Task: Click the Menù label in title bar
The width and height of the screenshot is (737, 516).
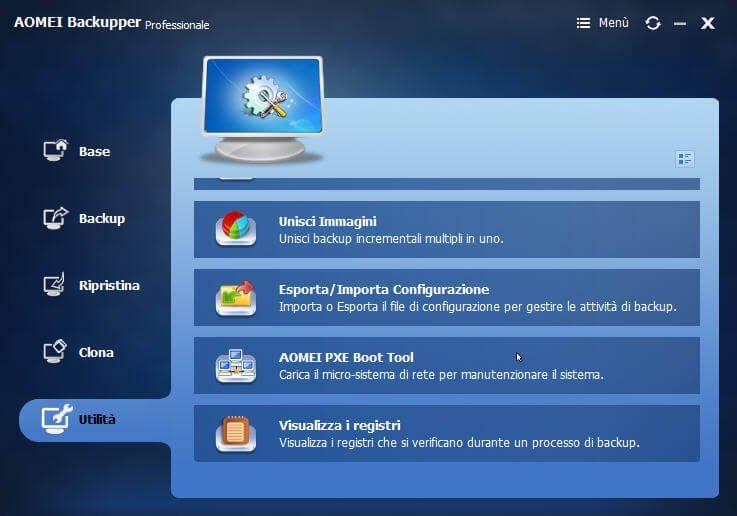Action: click(x=613, y=23)
